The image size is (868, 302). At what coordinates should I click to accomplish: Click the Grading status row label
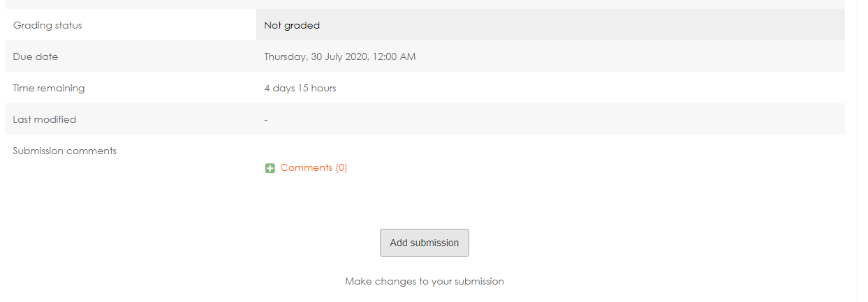[47, 25]
